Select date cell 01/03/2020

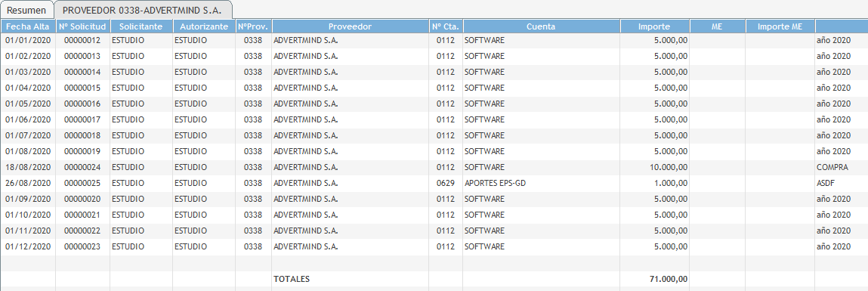(x=28, y=72)
